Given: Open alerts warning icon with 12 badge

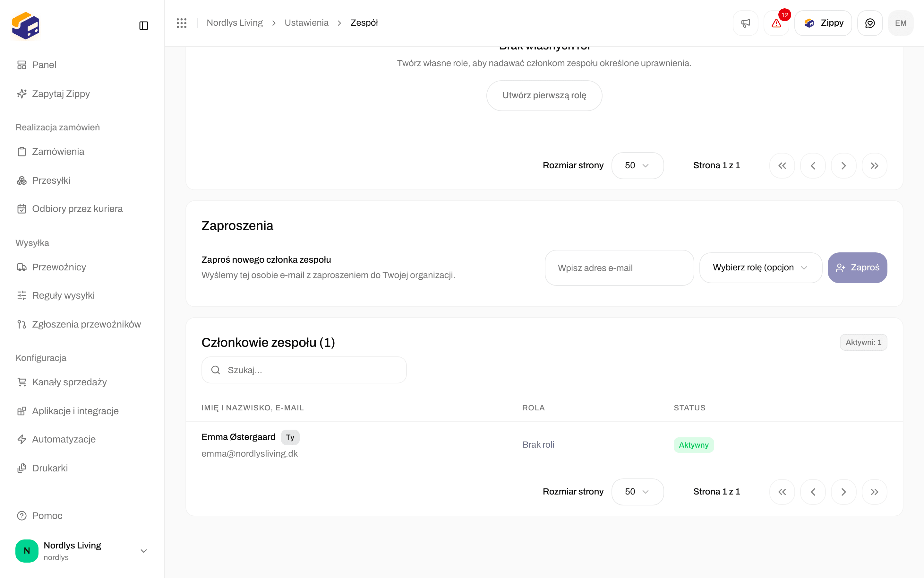Looking at the screenshot, I should 776,23.
